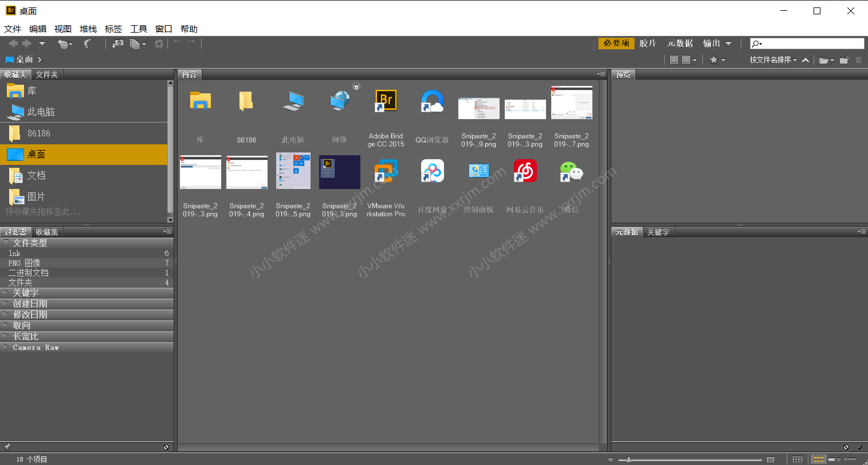Screen dimensions: 868x465
Task: Switch to View content as details
Action: coord(834,459)
